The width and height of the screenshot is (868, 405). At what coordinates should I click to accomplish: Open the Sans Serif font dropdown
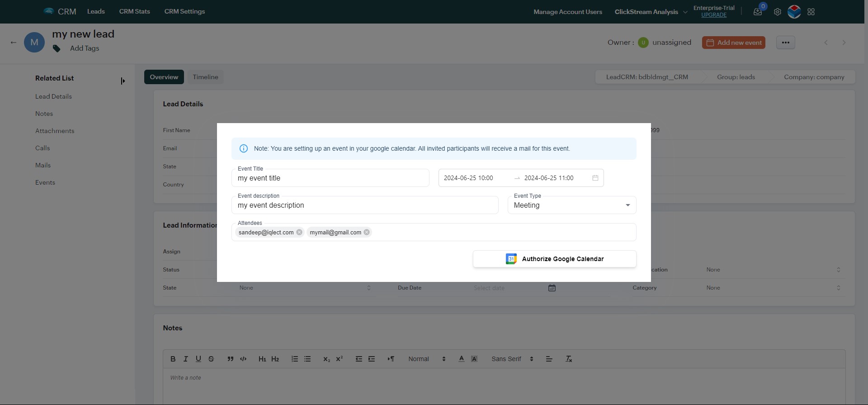(513, 359)
